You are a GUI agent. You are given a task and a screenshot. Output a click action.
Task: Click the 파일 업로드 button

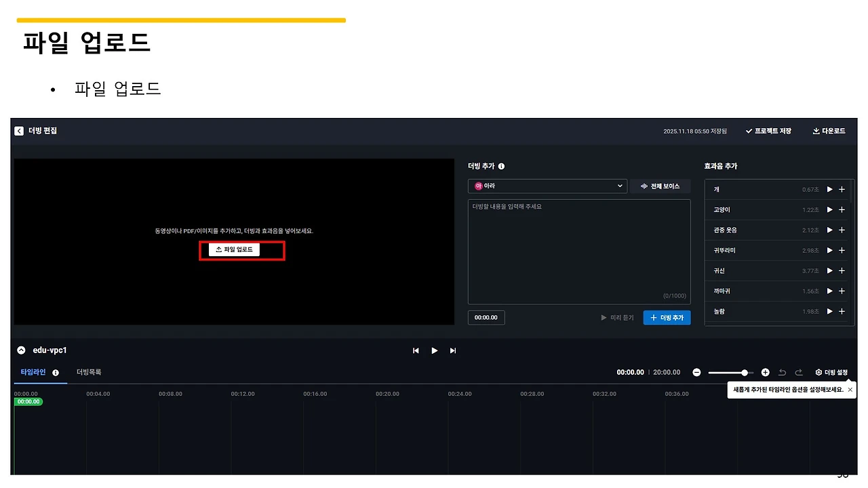[234, 249]
